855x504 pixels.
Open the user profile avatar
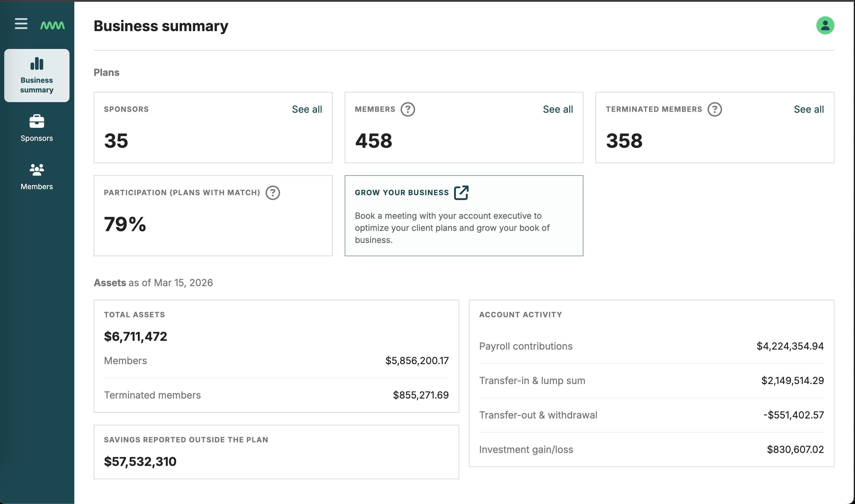[825, 25]
